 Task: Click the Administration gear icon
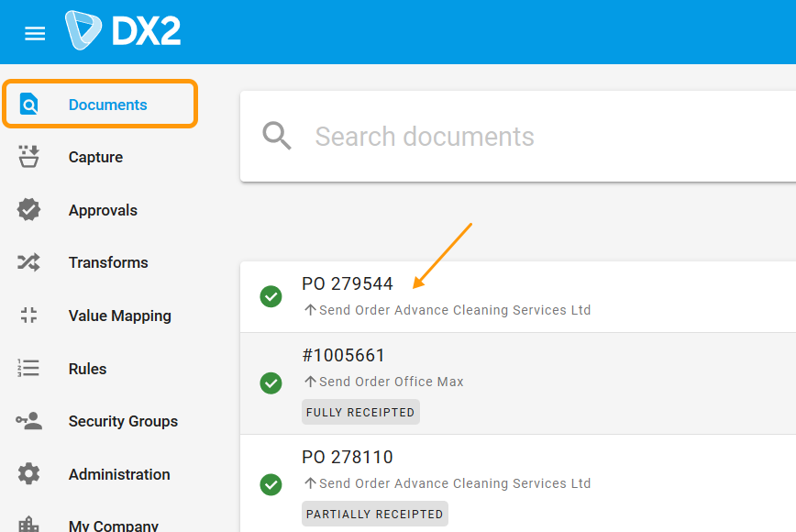28,473
